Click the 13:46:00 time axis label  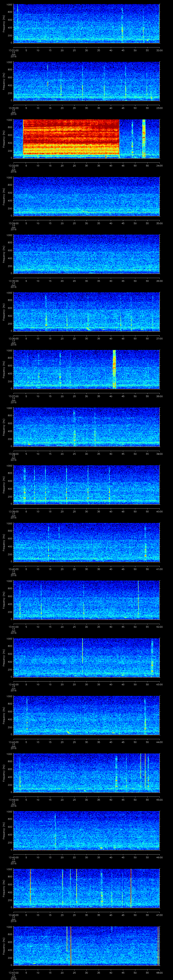coord(13,915)
